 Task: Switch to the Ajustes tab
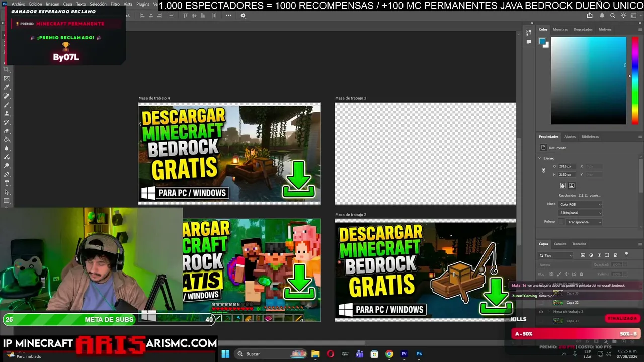570,137
